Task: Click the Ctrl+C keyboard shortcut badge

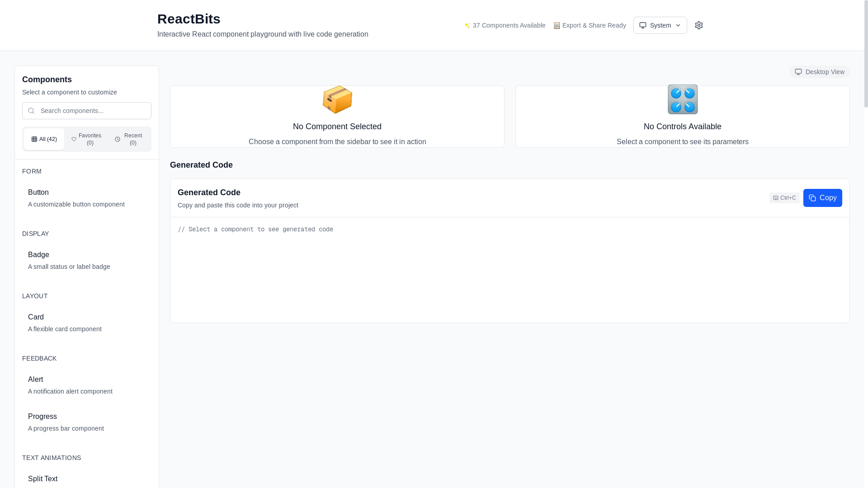Action: (x=784, y=198)
